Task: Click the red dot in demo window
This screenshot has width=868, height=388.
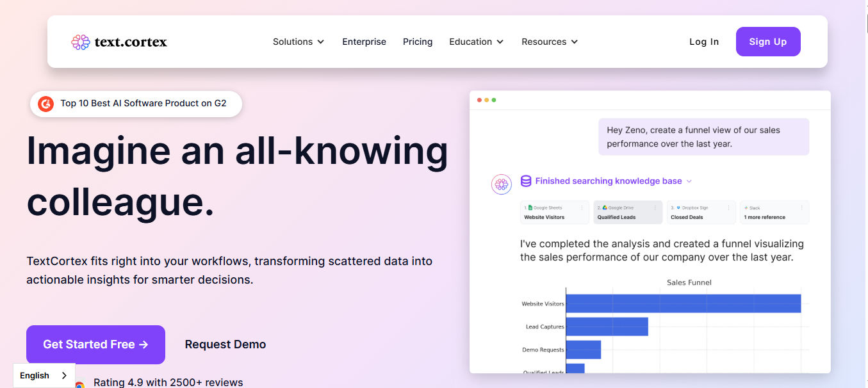Action: 480,100
